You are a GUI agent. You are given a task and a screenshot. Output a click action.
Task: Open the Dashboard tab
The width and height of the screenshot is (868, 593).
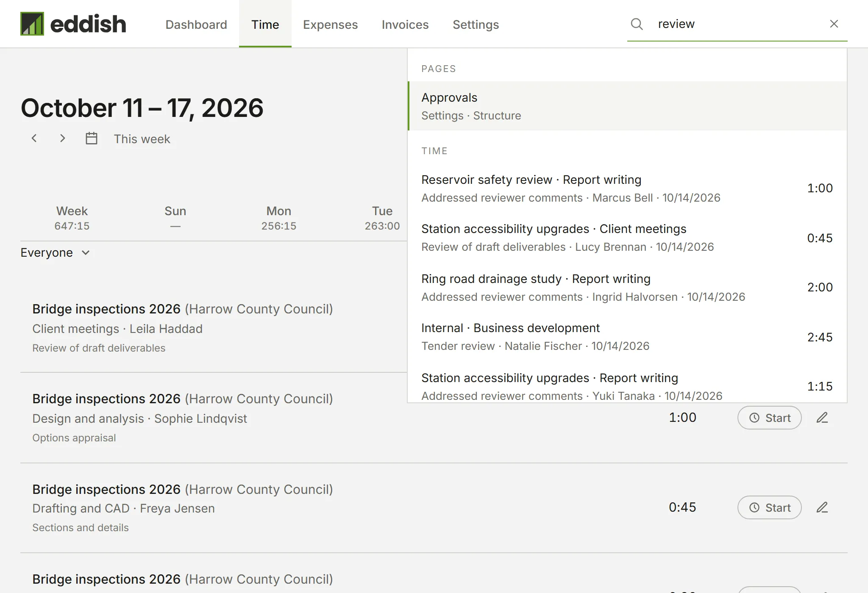coord(196,24)
